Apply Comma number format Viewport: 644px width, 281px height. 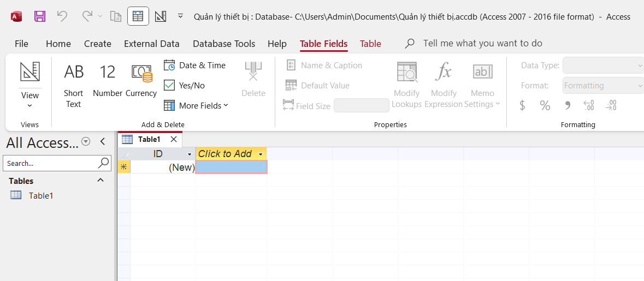568,105
